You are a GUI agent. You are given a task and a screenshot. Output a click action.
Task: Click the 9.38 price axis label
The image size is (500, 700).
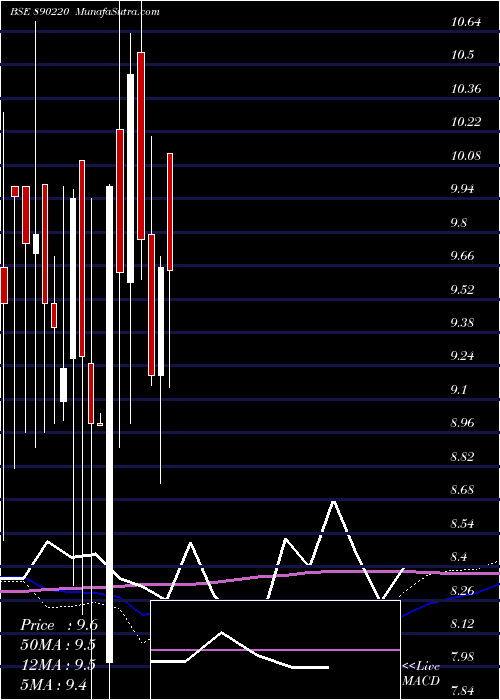(462, 323)
